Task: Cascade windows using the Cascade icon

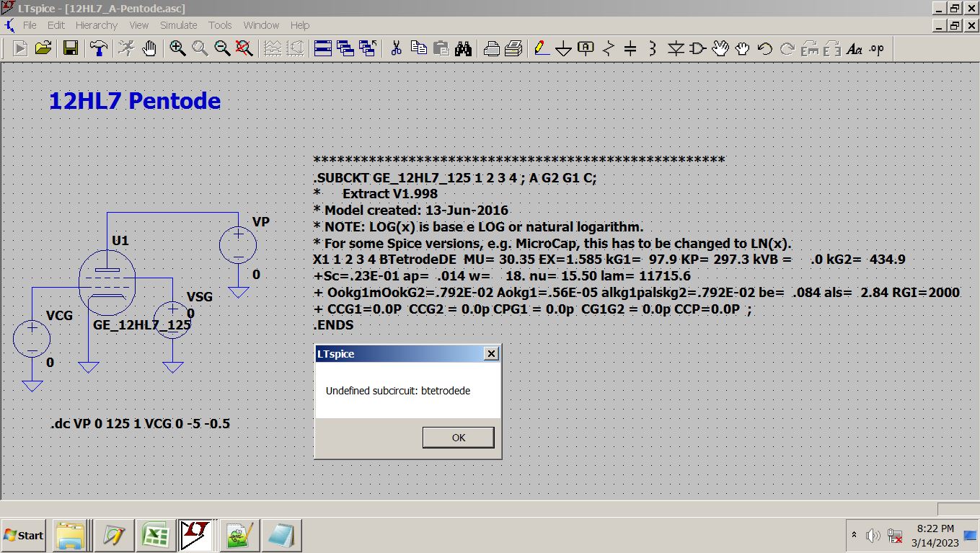Action: 345,48
